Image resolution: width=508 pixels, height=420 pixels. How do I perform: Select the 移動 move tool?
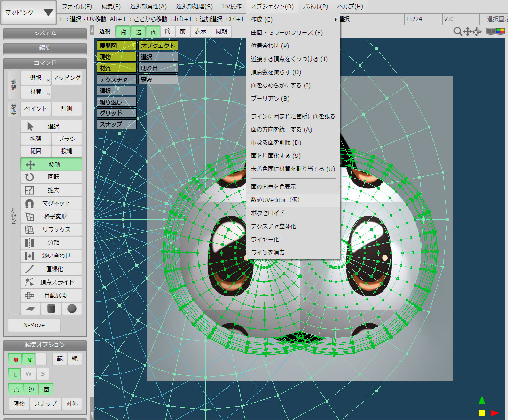51,164
